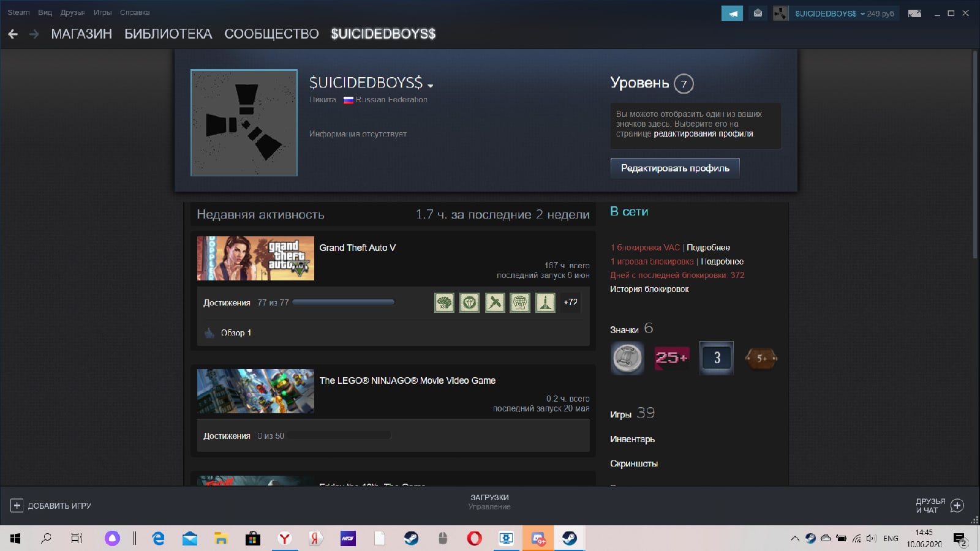
Task: Open the Значки badges link
Action: click(624, 330)
